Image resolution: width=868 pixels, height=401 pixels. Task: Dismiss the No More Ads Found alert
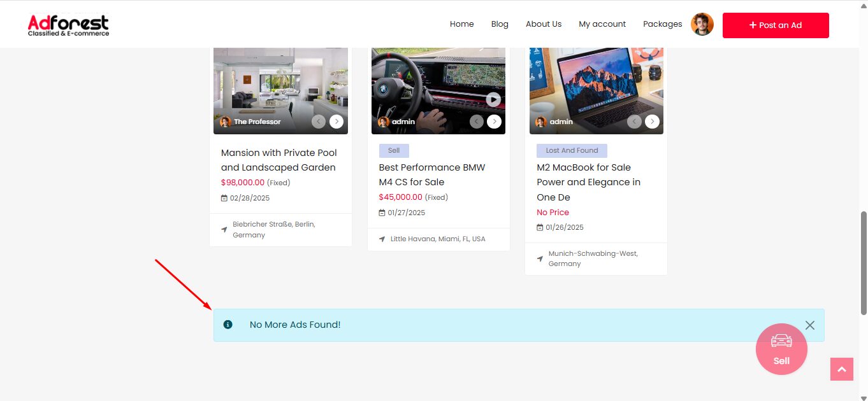pyautogui.click(x=809, y=325)
